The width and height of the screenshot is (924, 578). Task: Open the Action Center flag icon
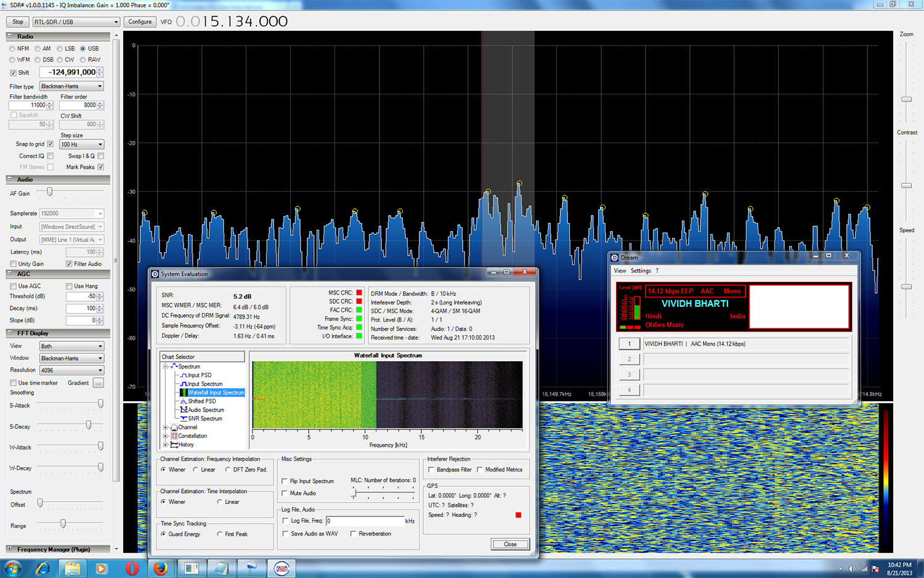click(875, 569)
